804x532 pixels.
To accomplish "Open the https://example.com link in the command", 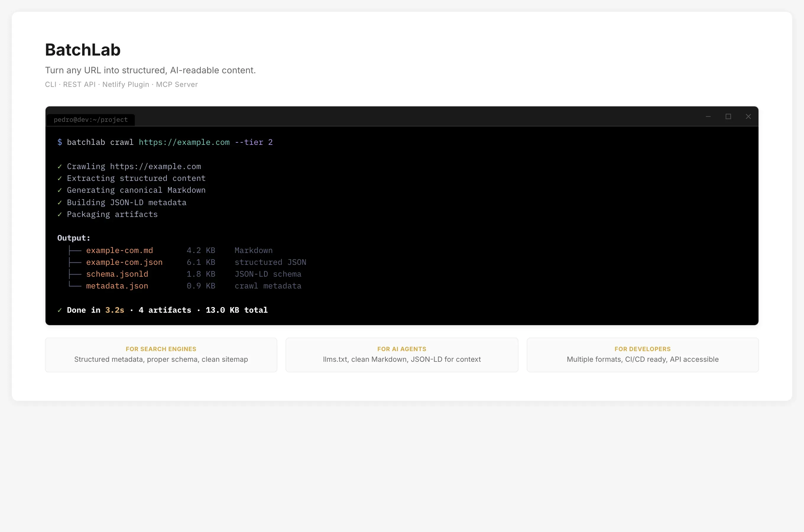I will (184, 142).
